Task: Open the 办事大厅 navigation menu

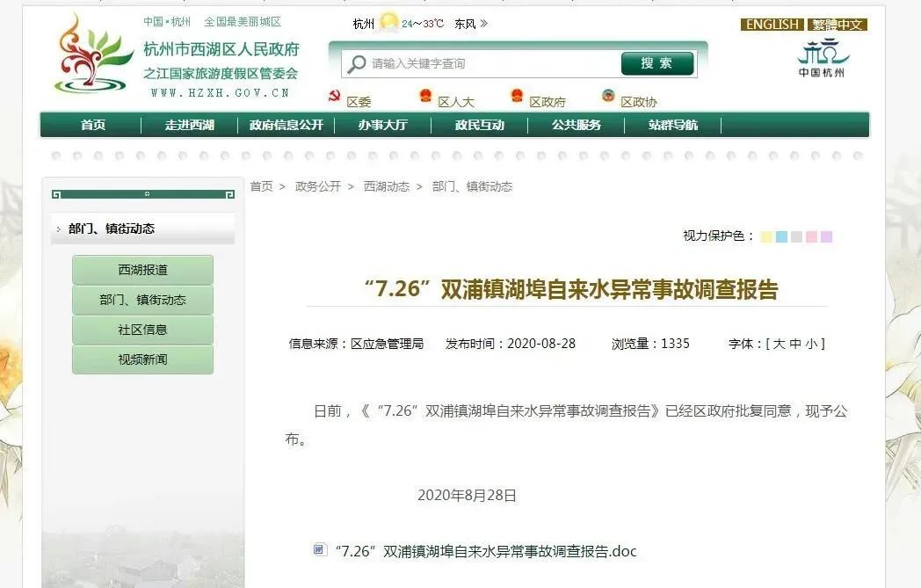Action: [x=382, y=125]
